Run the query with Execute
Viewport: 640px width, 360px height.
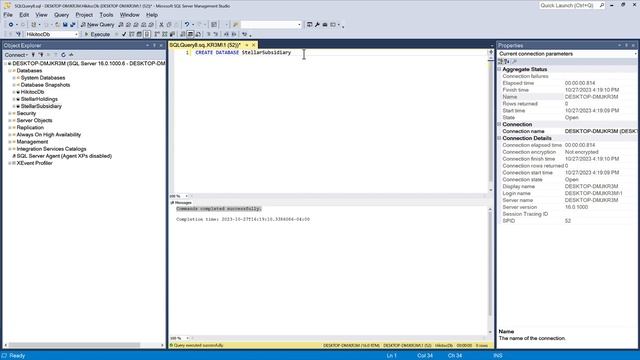click(97, 34)
